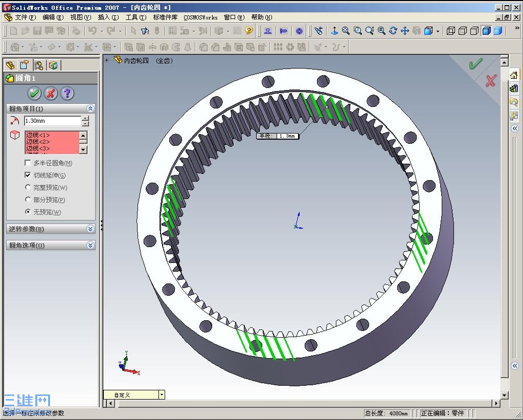This screenshot has height=420, width=523.
Task: Cancel with the red X in viewport corner
Action: tap(491, 81)
